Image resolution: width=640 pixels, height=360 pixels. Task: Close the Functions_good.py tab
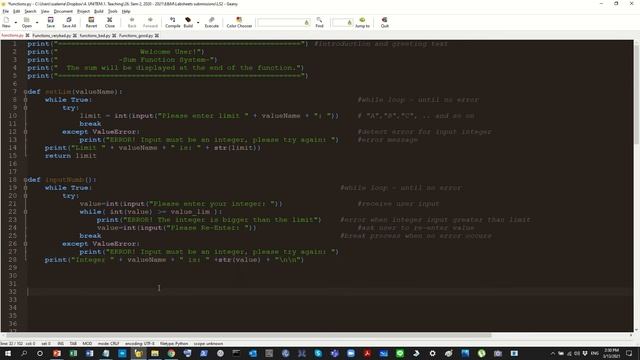(157, 36)
